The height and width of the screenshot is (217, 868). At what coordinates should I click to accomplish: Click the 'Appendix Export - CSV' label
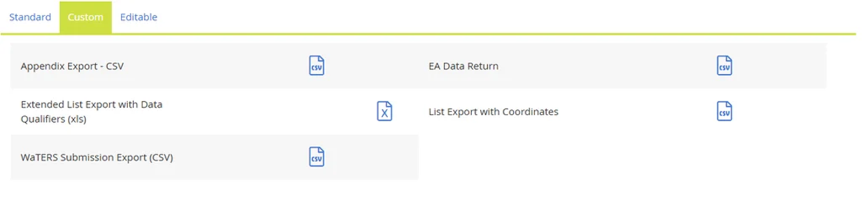(x=72, y=66)
